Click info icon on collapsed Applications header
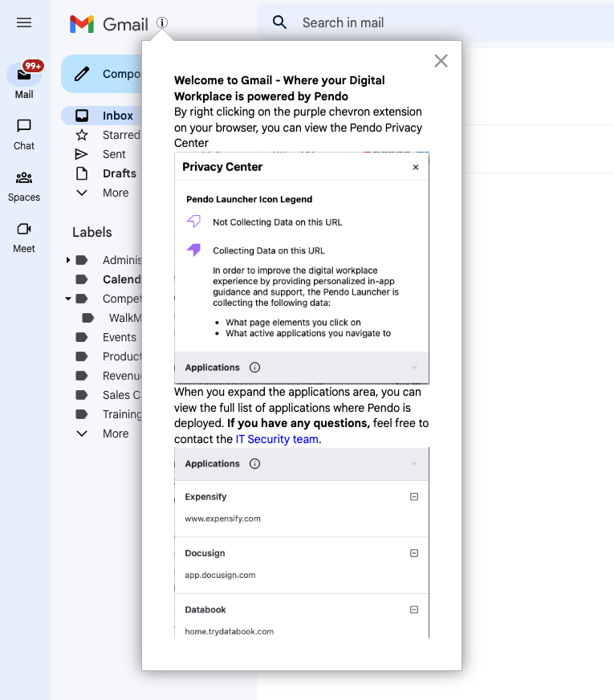The width and height of the screenshot is (614, 700). point(254,368)
